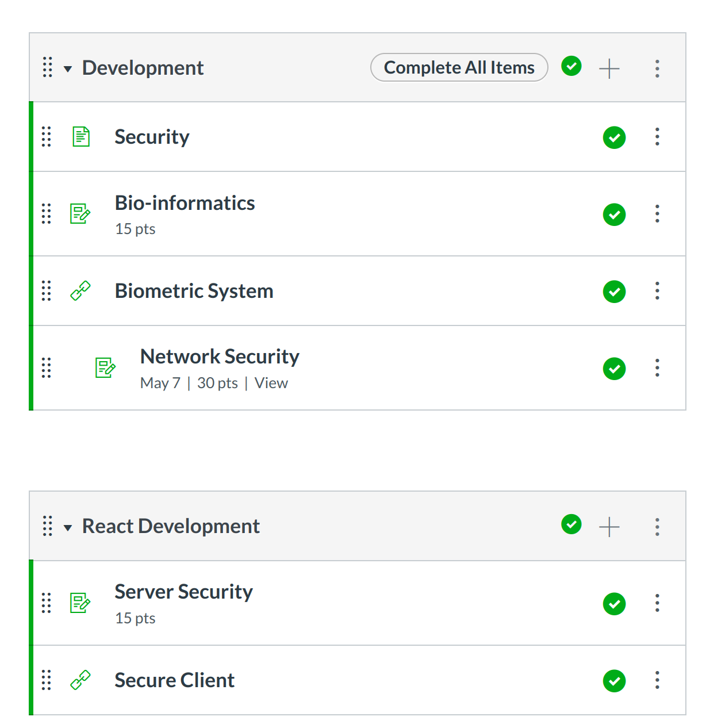
Task: Open the Biometric System link
Action: (x=194, y=291)
